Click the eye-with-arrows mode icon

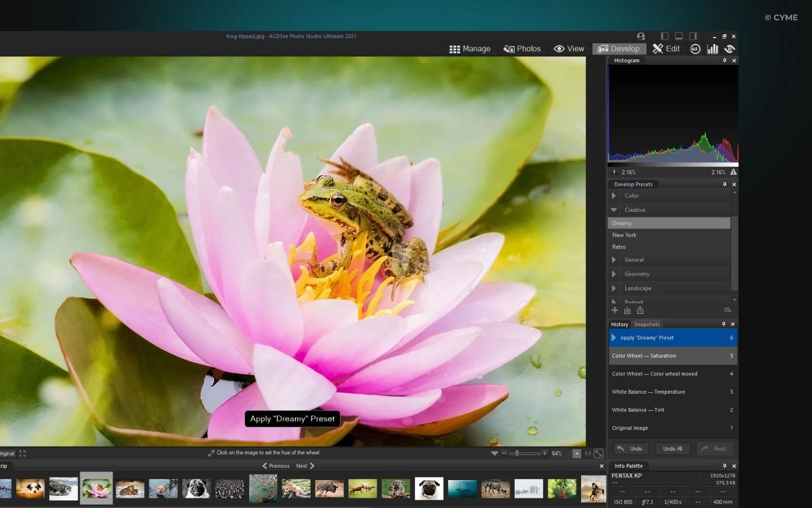point(730,49)
